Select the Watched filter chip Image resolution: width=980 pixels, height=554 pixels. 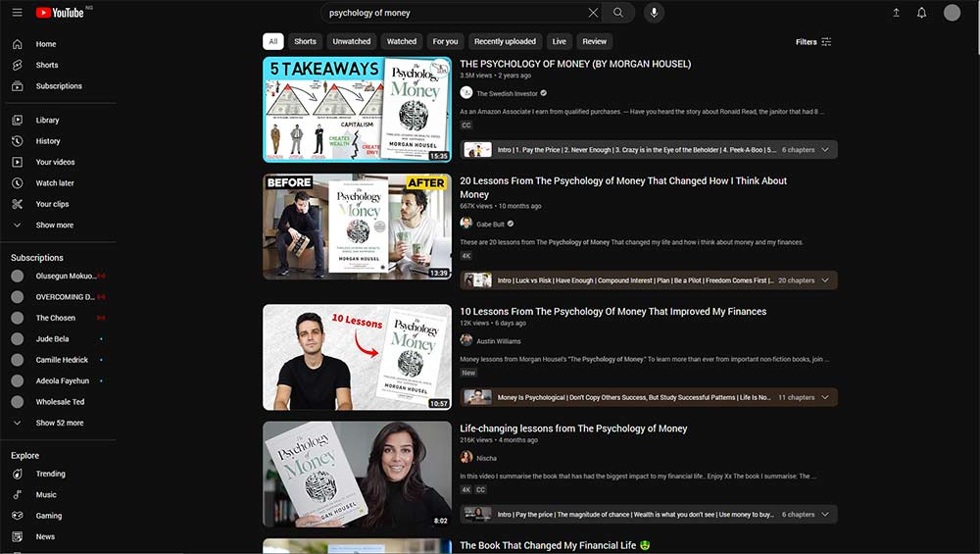(401, 41)
